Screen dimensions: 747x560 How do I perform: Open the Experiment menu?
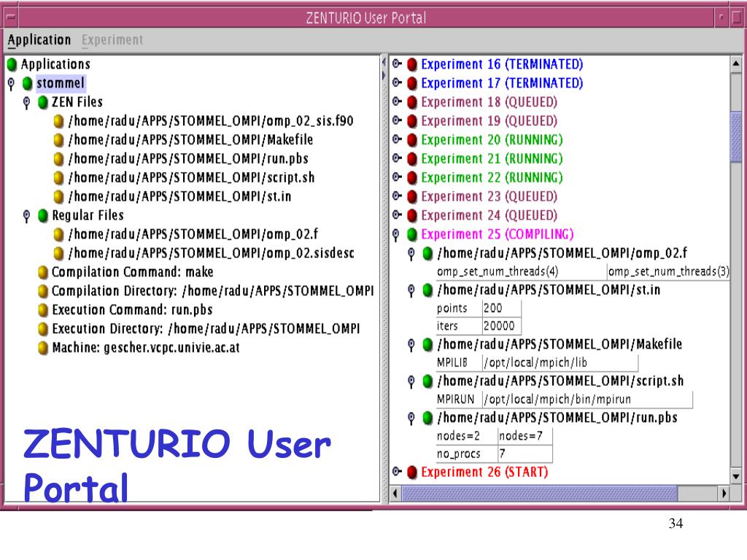tap(112, 40)
